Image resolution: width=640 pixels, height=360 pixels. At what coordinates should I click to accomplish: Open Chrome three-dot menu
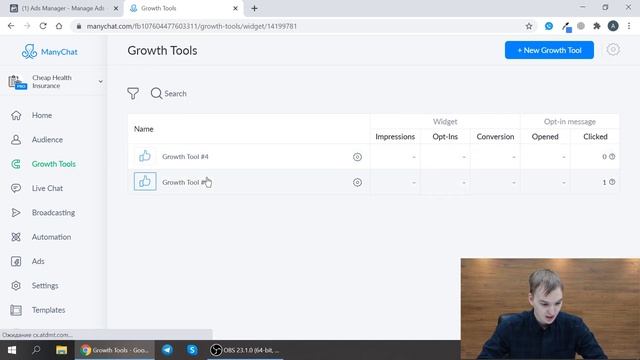pos(629,26)
